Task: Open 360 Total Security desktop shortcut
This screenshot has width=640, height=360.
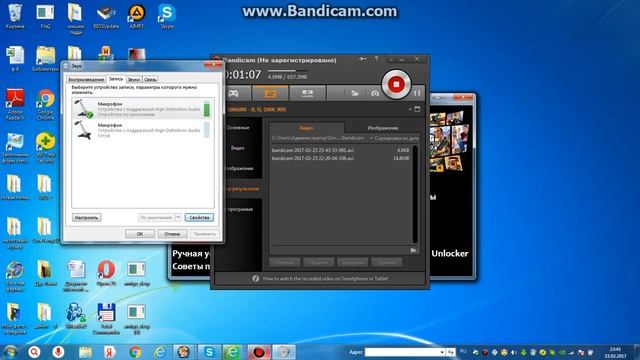Action: click(x=45, y=148)
